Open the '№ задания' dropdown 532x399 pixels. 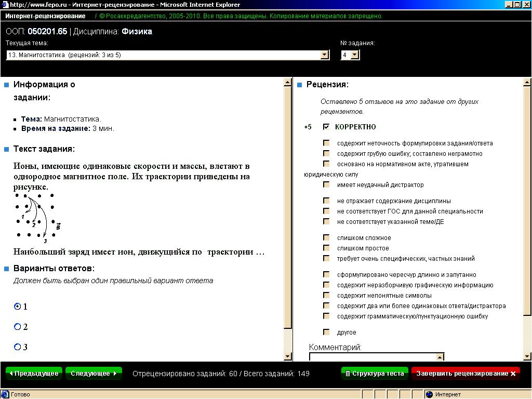350,55
